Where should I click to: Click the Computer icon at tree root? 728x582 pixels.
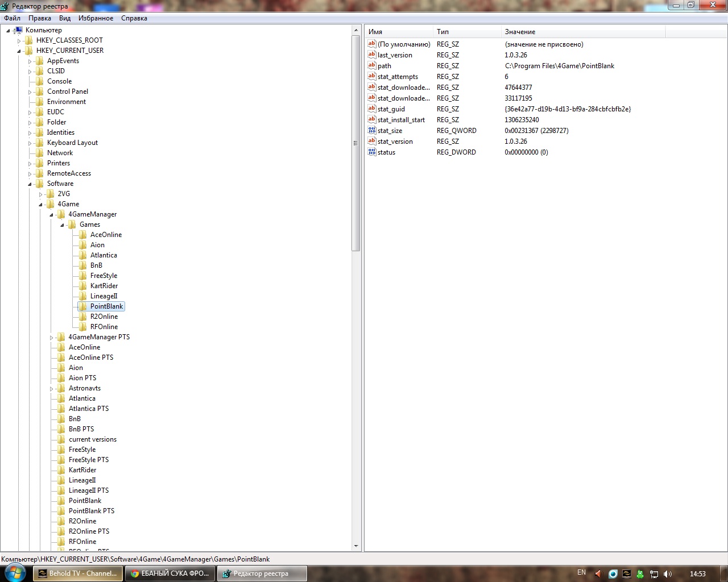coord(19,30)
